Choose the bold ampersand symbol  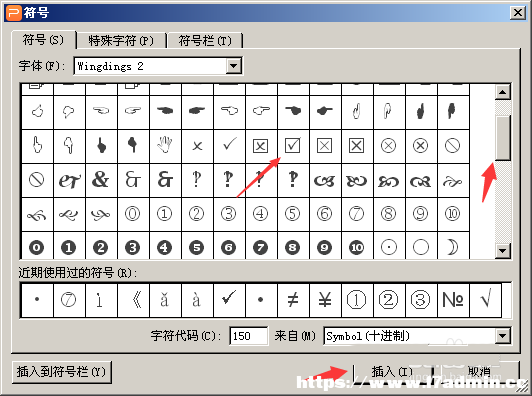(x=101, y=180)
